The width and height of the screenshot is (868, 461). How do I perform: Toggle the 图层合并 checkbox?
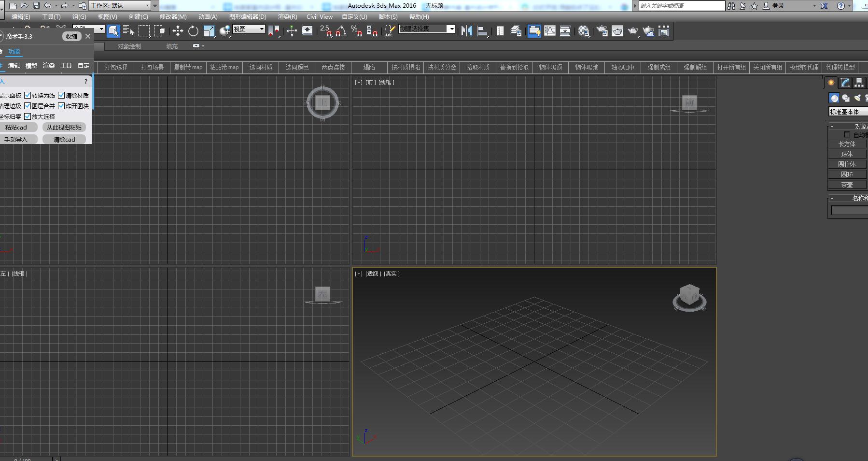(28, 106)
